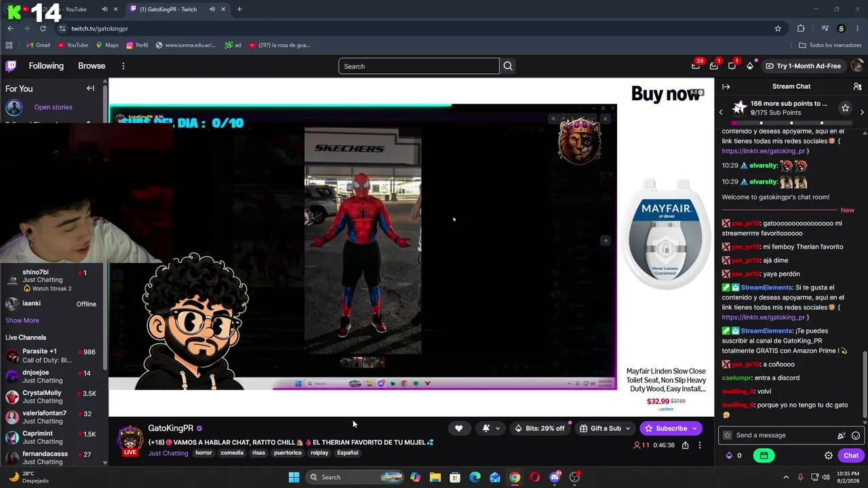
Task: Go to next sub goal with right chevron
Action: [862, 112]
